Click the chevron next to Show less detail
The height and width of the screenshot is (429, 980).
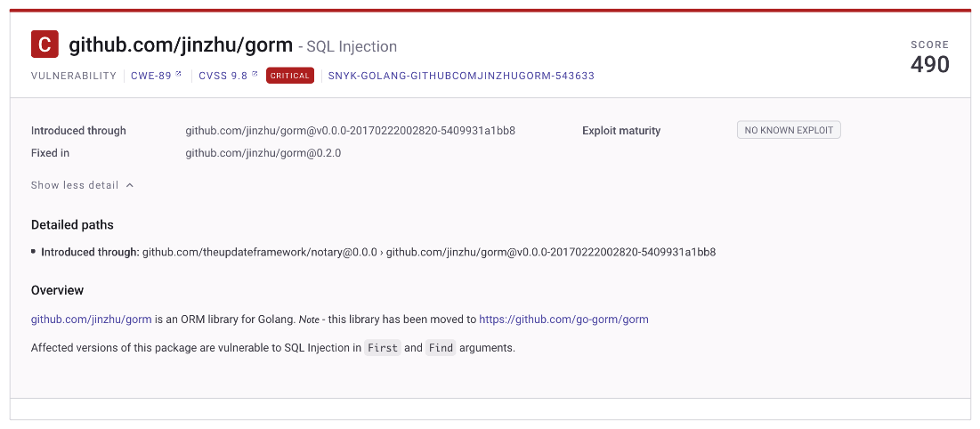(130, 185)
